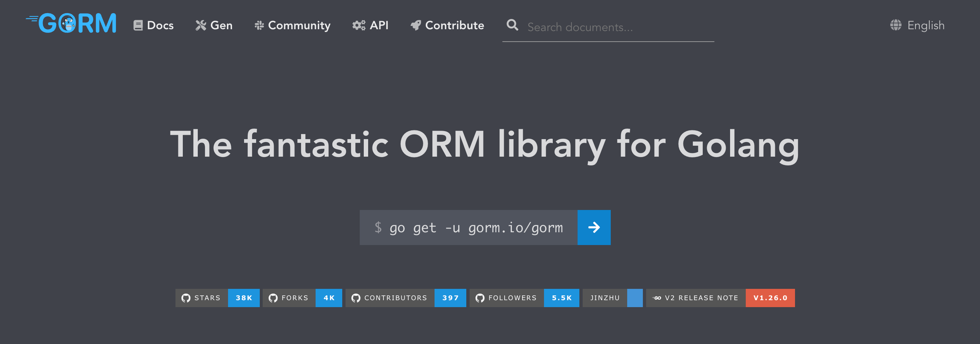Screen dimensions: 980x344
Task: Click the GORM mini icon on release badge
Action: [x=657, y=298]
